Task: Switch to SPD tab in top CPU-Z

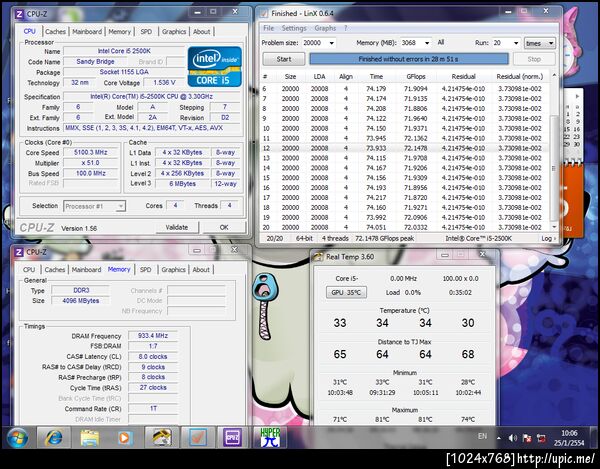Action: pos(146,32)
